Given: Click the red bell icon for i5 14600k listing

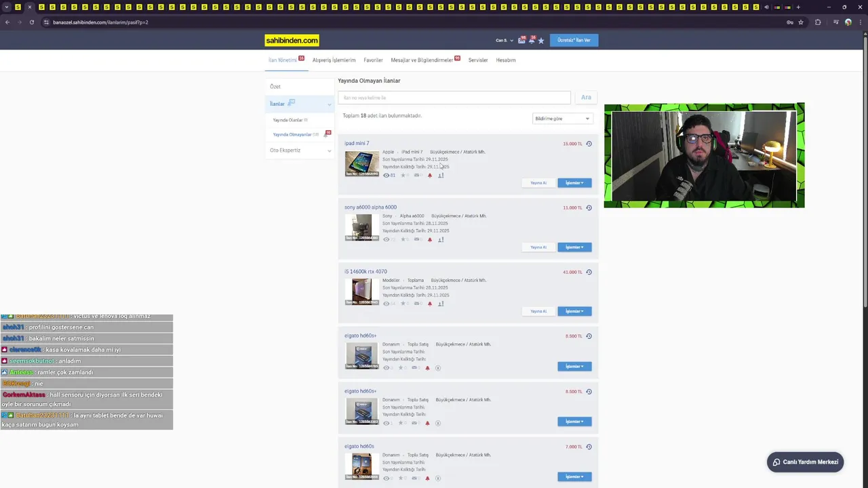Looking at the screenshot, I should point(429,304).
